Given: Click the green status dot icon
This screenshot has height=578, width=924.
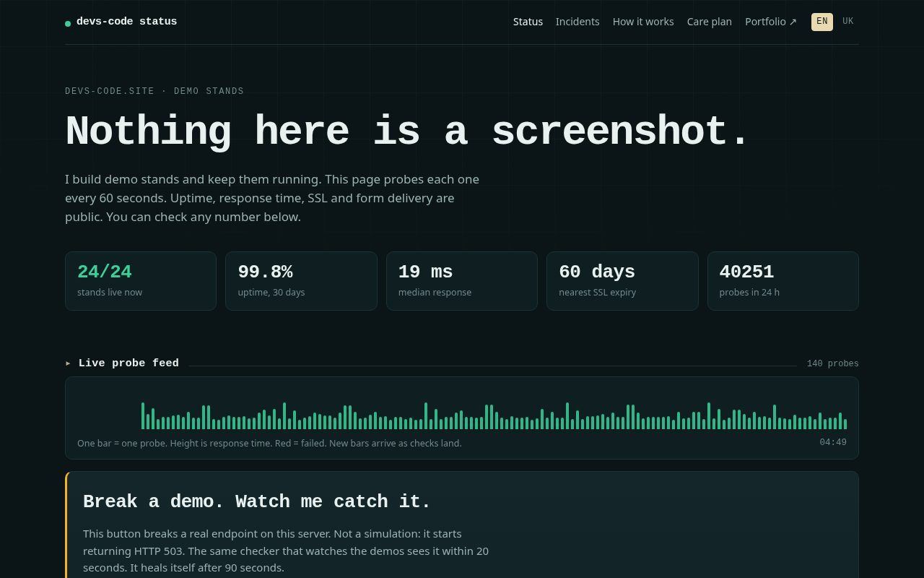Looking at the screenshot, I should pyautogui.click(x=68, y=23).
